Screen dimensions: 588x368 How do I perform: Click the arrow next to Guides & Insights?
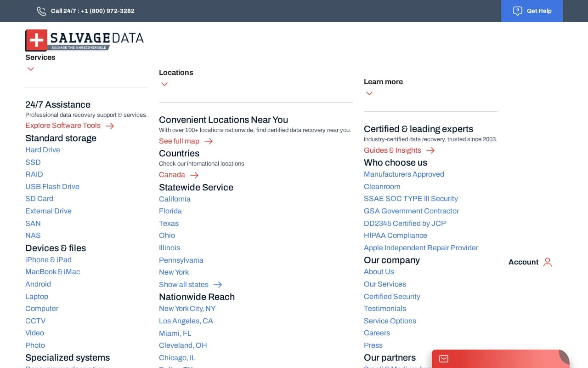(430, 150)
